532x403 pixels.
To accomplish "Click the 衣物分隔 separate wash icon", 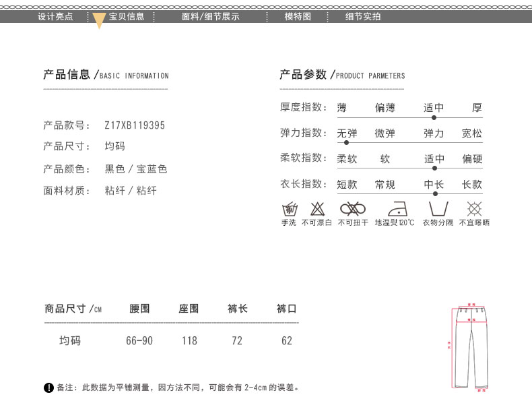I will point(438,209).
